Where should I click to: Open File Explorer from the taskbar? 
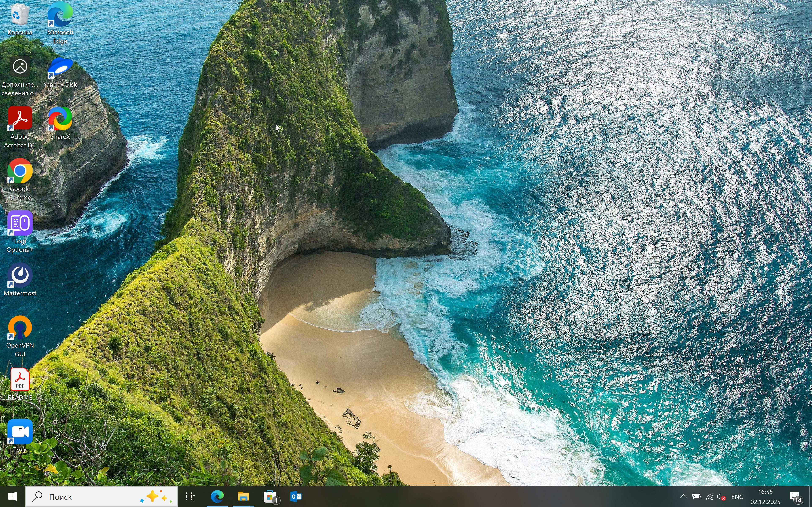point(244,497)
